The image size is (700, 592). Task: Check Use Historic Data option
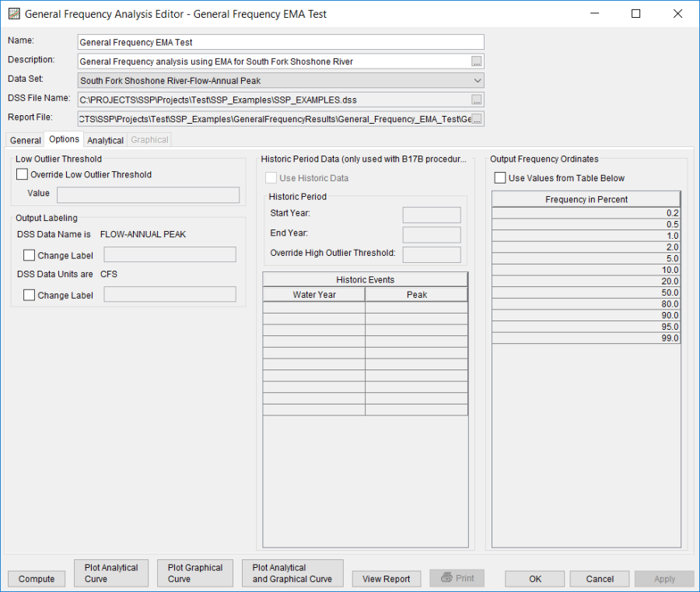tap(271, 177)
